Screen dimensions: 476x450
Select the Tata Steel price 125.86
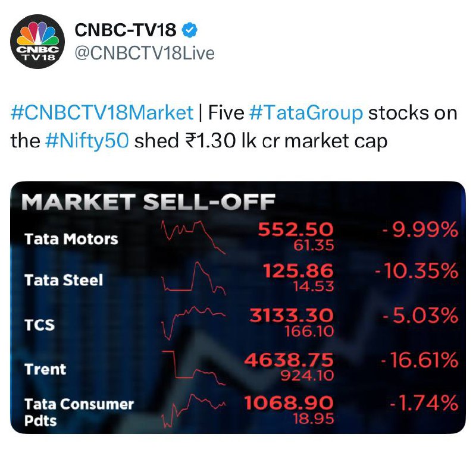pyautogui.click(x=298, y=270)
